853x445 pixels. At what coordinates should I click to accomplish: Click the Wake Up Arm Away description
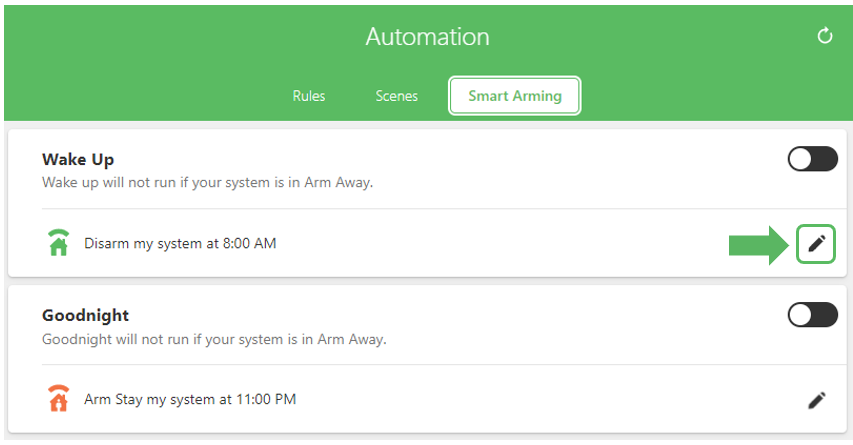(x=207, y=182)
